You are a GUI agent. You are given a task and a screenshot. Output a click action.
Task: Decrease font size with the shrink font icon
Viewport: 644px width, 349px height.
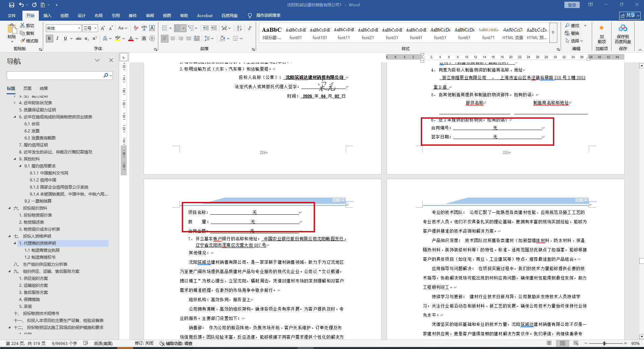pyautogui.click(x=111, y=28)
